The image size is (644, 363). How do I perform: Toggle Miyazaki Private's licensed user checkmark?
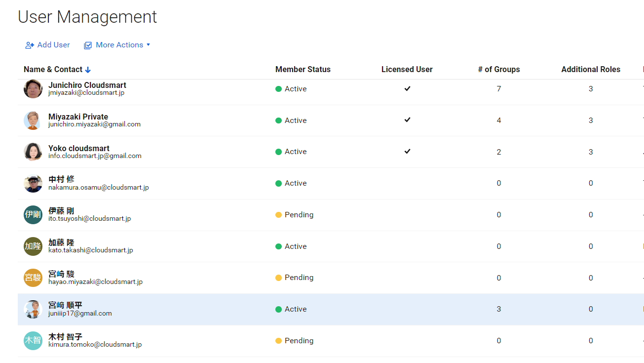point(407,120)
